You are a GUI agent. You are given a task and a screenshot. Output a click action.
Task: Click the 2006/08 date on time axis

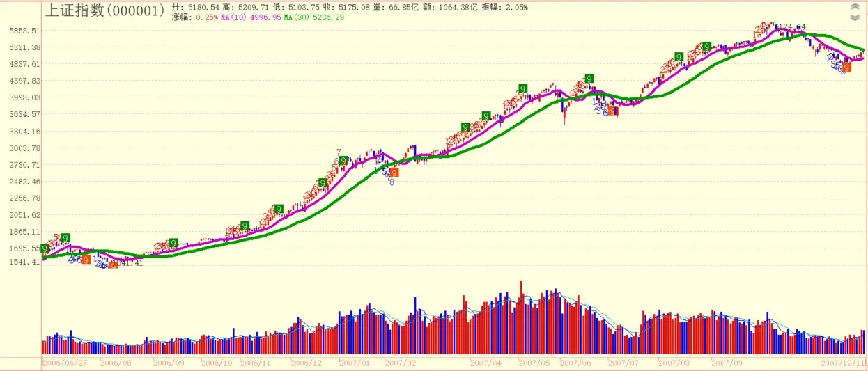(116, 363)
